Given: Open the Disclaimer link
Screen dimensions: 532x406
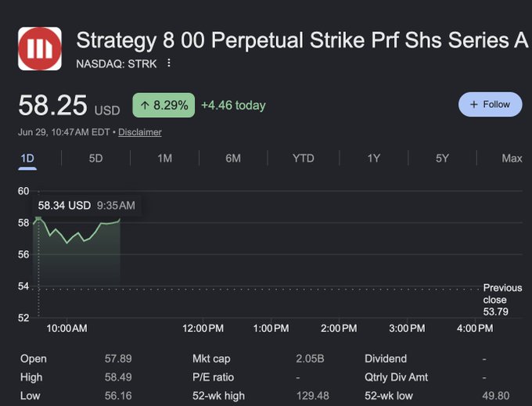Looking at the screenshot, I should [140, 132].
